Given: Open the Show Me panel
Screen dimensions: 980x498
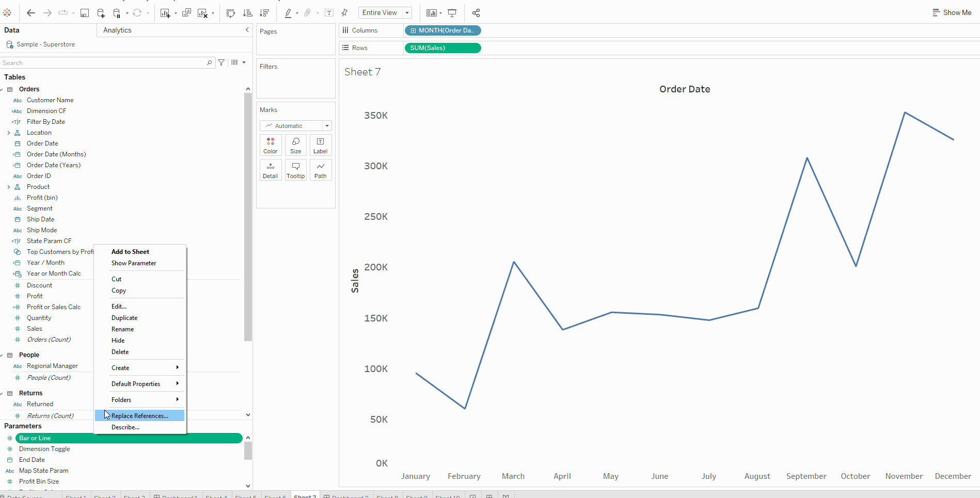Looking at the screenshot, I should [952, 13].
